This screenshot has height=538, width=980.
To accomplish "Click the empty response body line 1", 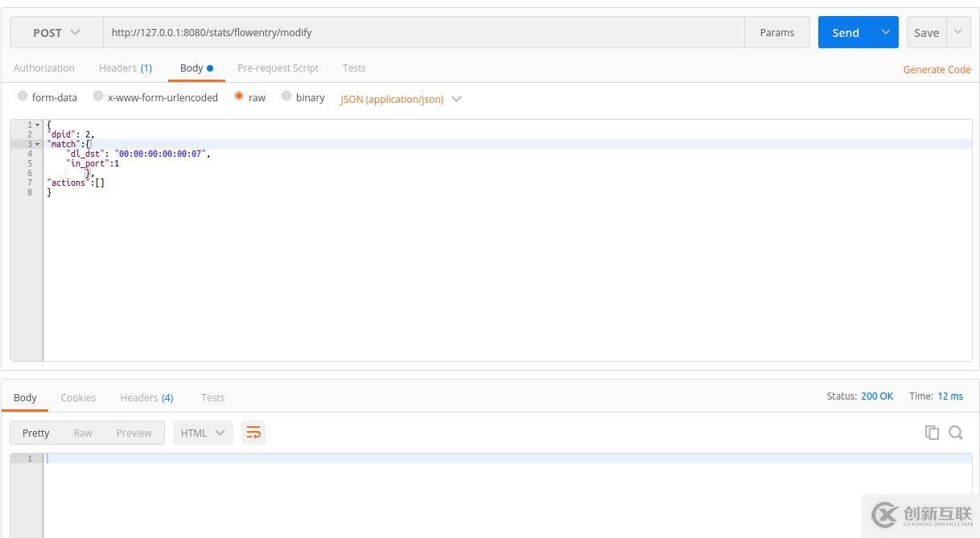I will pyautogui.click(x=507, y=458).
